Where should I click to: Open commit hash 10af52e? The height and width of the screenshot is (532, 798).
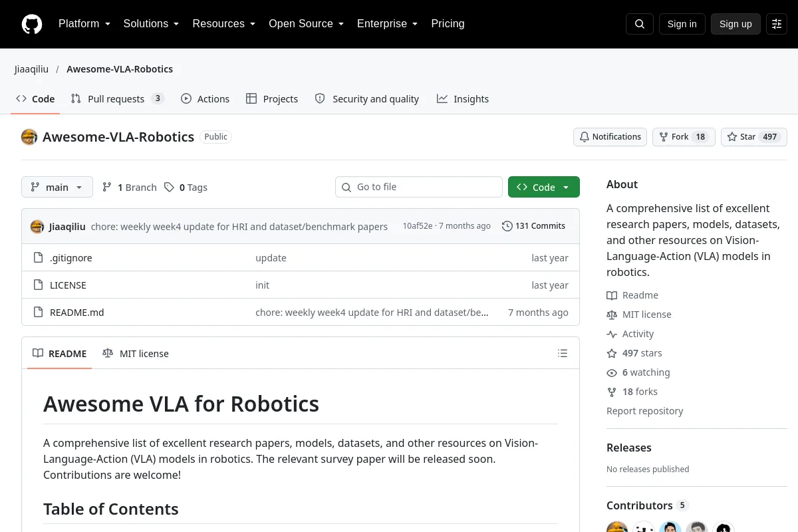(x=418, y=226)
